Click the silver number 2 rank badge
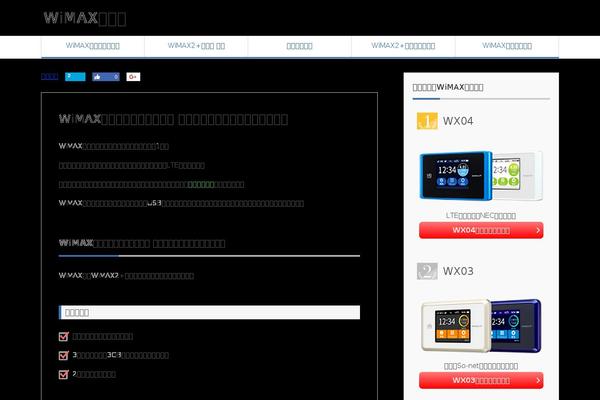The height and width of the screenshot is (400, 600). (427, 271)
